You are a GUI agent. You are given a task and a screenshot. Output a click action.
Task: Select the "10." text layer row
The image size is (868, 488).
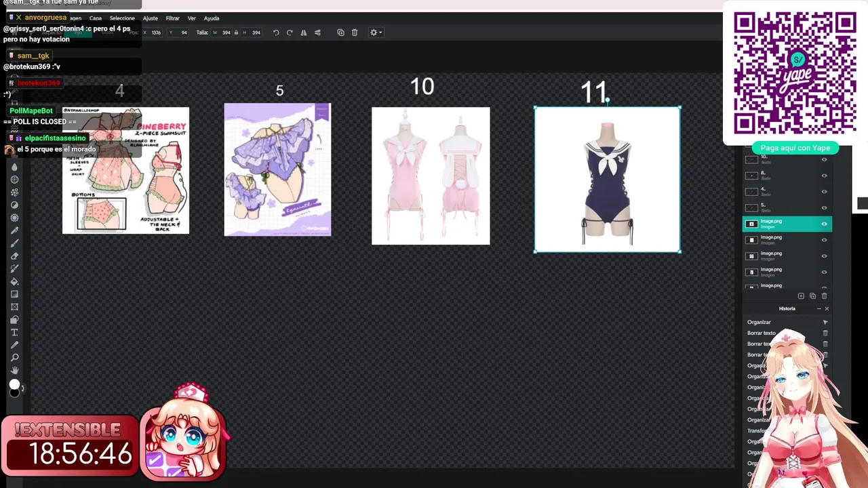point(787,159)
